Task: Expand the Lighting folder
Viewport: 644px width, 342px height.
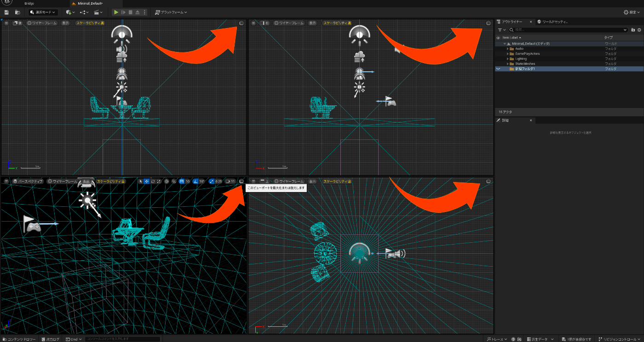Action: coord(508,59)
